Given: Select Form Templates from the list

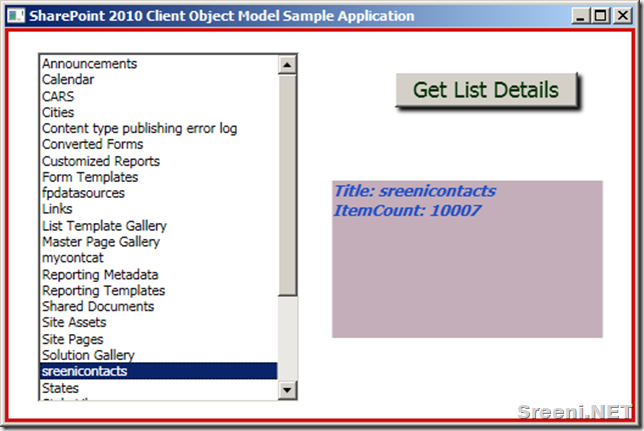Looking at the screenshot, I should (159, 177).
